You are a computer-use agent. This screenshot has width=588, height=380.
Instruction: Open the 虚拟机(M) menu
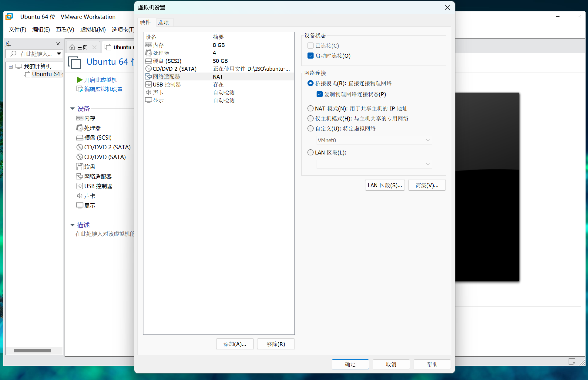[93, 29]
